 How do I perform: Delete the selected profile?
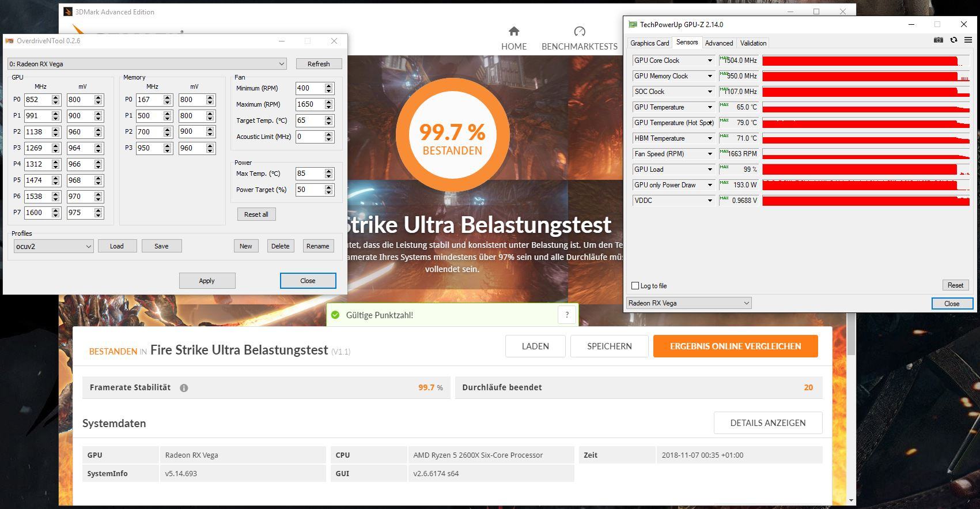click(x=281, y=246)
